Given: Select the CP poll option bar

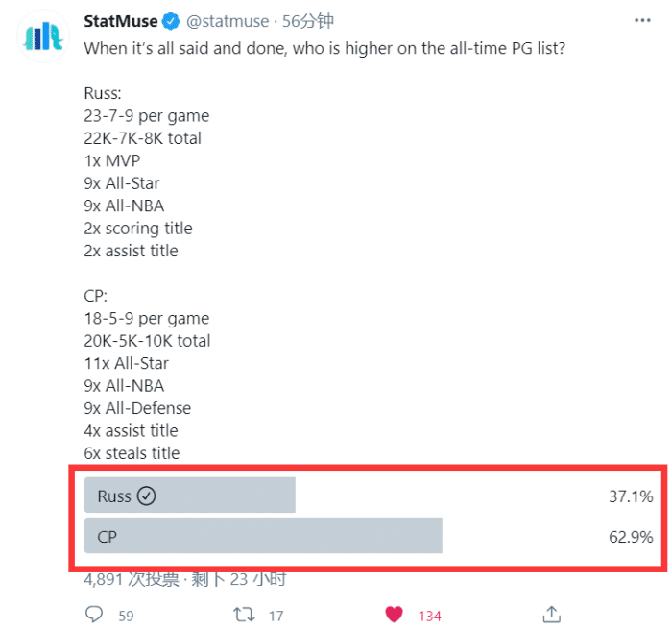Looking at the screenshot, I should click(263, 537).
